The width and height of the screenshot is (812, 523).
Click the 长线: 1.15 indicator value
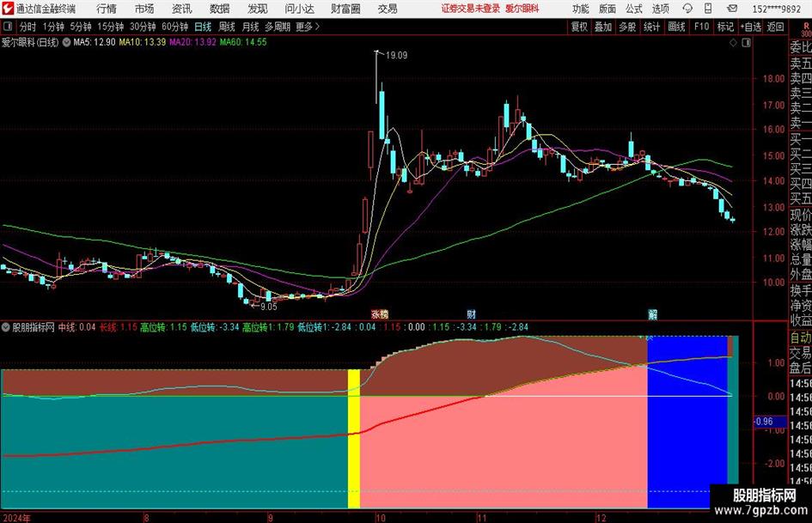[118, 327]
